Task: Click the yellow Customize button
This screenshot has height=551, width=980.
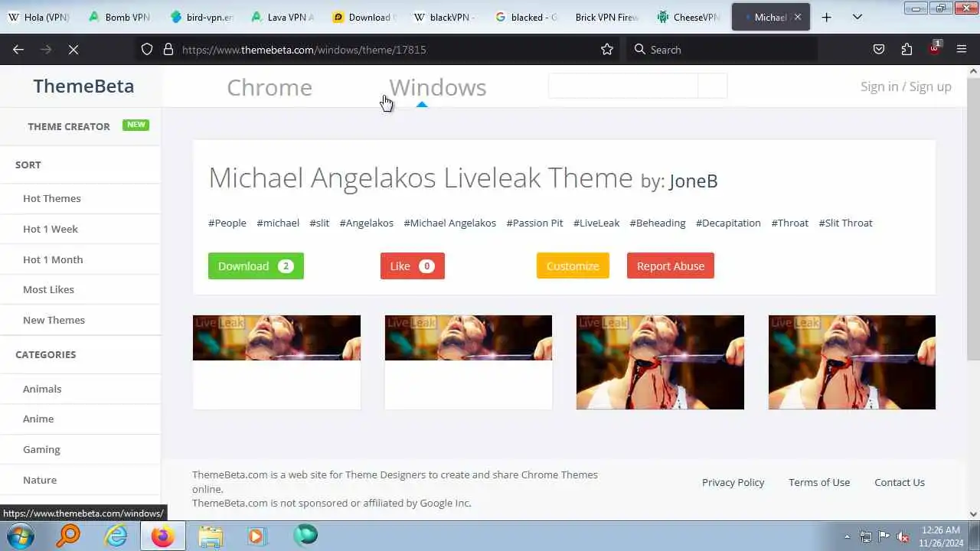Action: 573,266
